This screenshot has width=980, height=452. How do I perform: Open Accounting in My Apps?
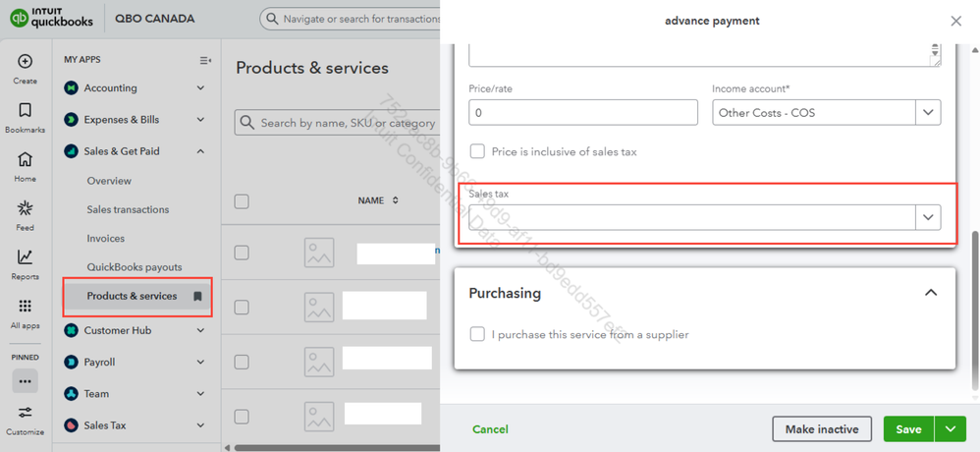click(x=111, y=88)
